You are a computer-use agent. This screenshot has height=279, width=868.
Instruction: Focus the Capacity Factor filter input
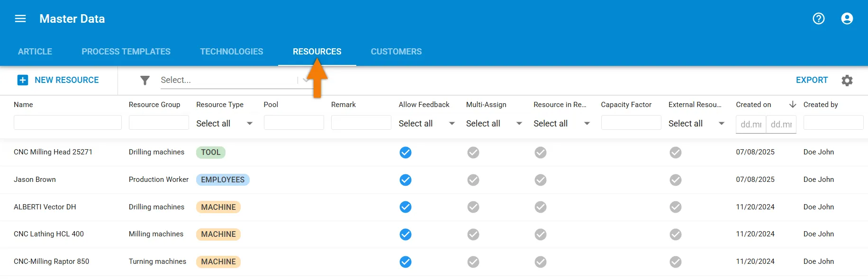(631, 123)
